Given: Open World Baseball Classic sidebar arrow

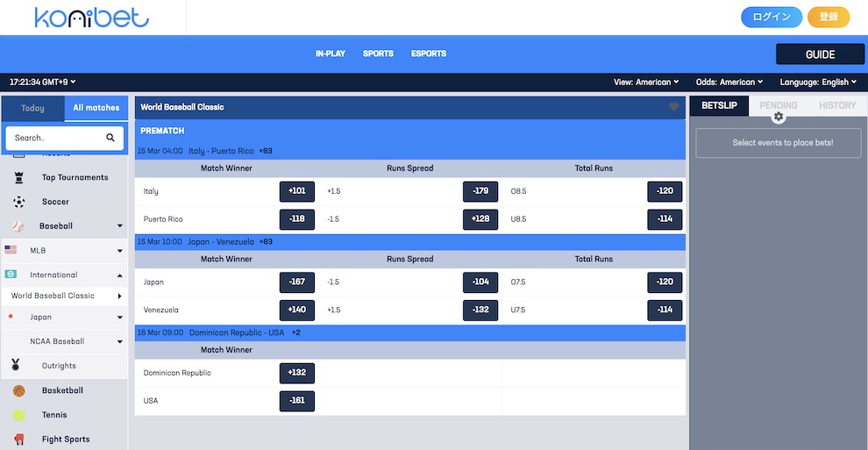Looking at the screenshot, I should pyautogui.click(x=119, y=296).
